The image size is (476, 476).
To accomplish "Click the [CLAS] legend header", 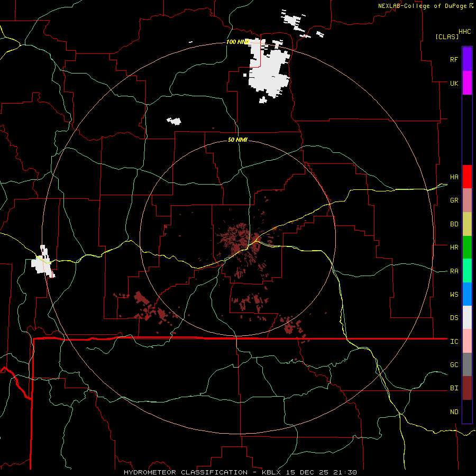I will pyautogui.click(x=447, y=36).
